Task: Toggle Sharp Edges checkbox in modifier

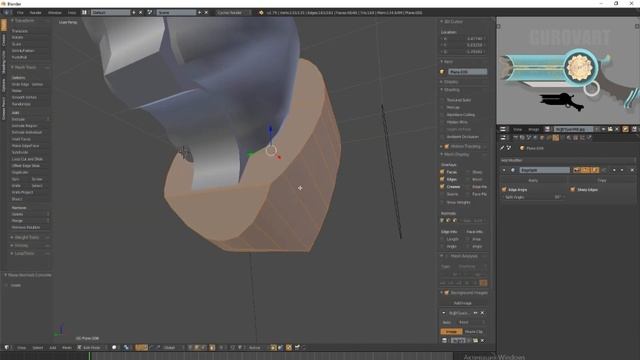Action: tap(573, 189)
